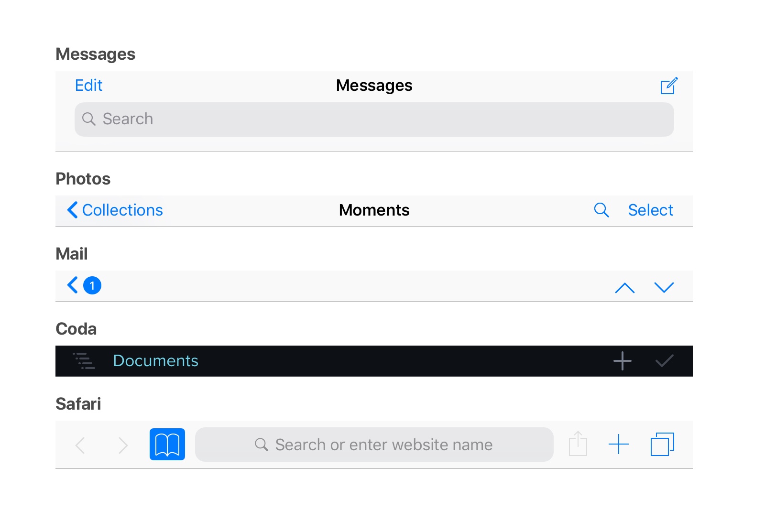
Task: Click the blue unread badge showing 1
Action: 92,285
